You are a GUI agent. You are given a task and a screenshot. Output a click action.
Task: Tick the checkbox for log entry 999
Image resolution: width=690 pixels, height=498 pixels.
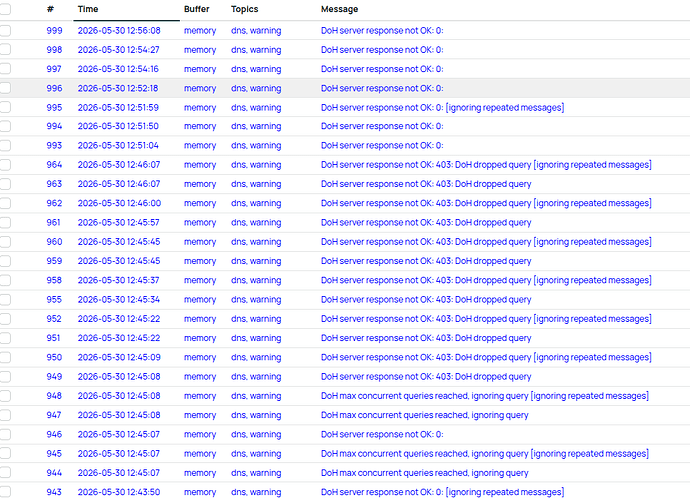pyautogui.click(x=5, y=30)
